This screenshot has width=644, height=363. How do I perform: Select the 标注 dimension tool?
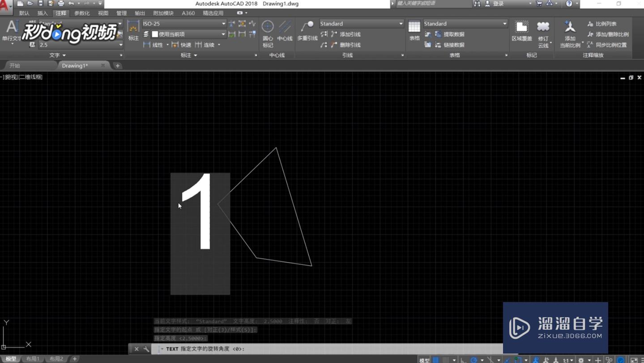(x=133, y=30)
